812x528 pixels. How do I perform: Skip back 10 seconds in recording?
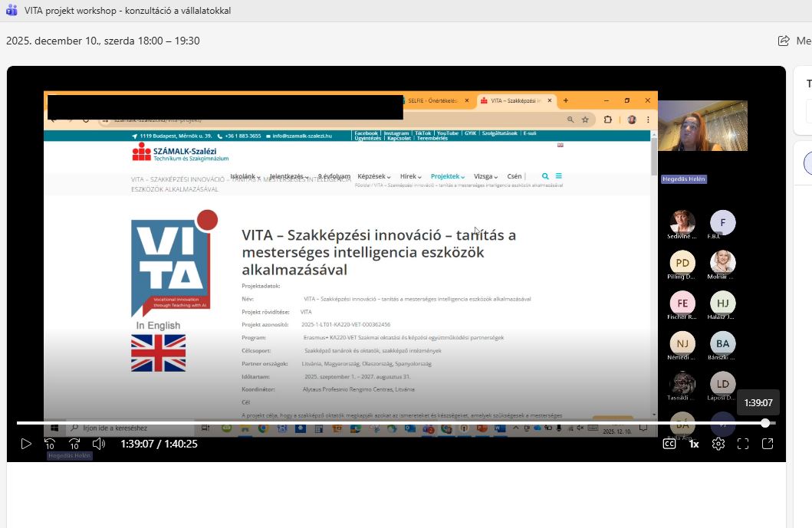[x=50, y=444]
